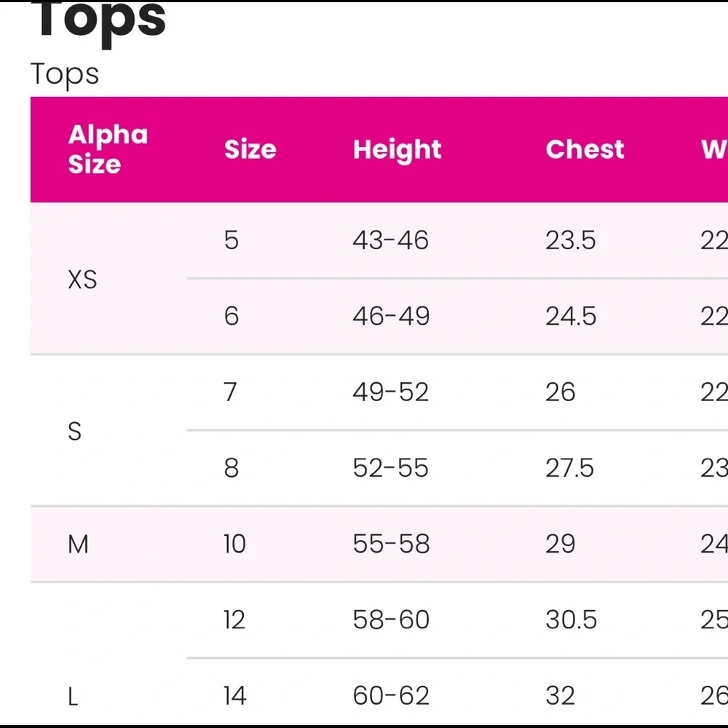
Task: Click the small Tops subtitle
Action: tap(65, 74)
